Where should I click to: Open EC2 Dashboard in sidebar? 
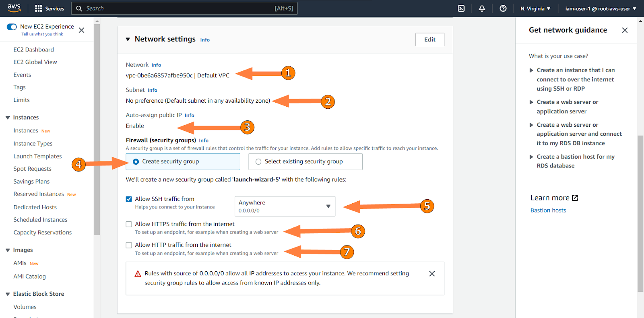[34, 50]
